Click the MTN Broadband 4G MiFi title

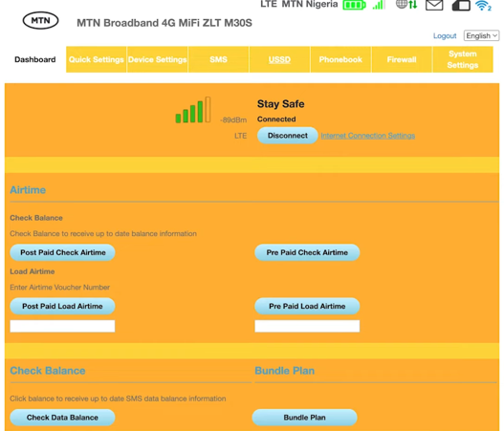(164, 23)
